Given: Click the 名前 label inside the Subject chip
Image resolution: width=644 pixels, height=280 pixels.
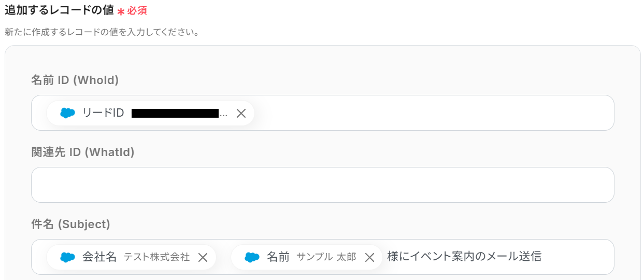Looking at the screenshot, I should click(x=278, y=257).
